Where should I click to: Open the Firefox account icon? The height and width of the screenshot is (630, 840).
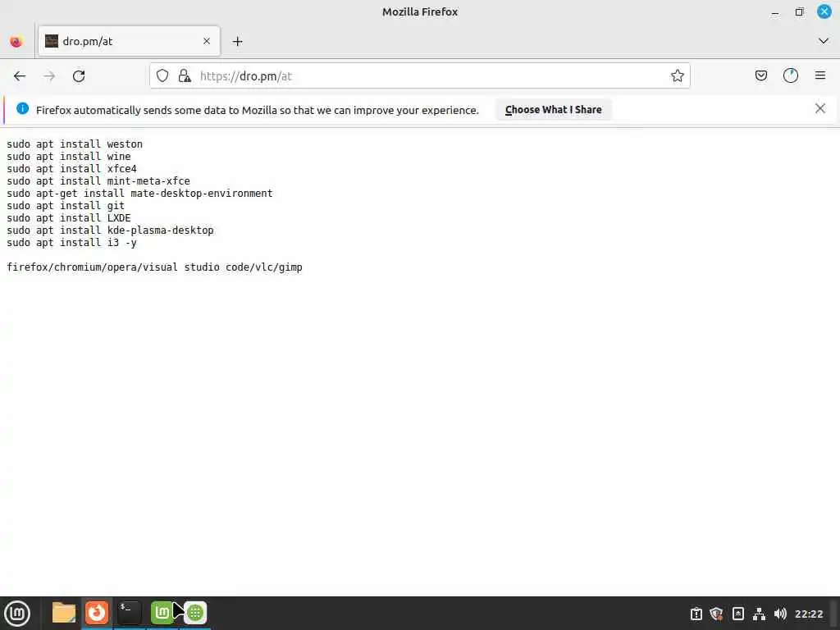click(x=791, y=75)
